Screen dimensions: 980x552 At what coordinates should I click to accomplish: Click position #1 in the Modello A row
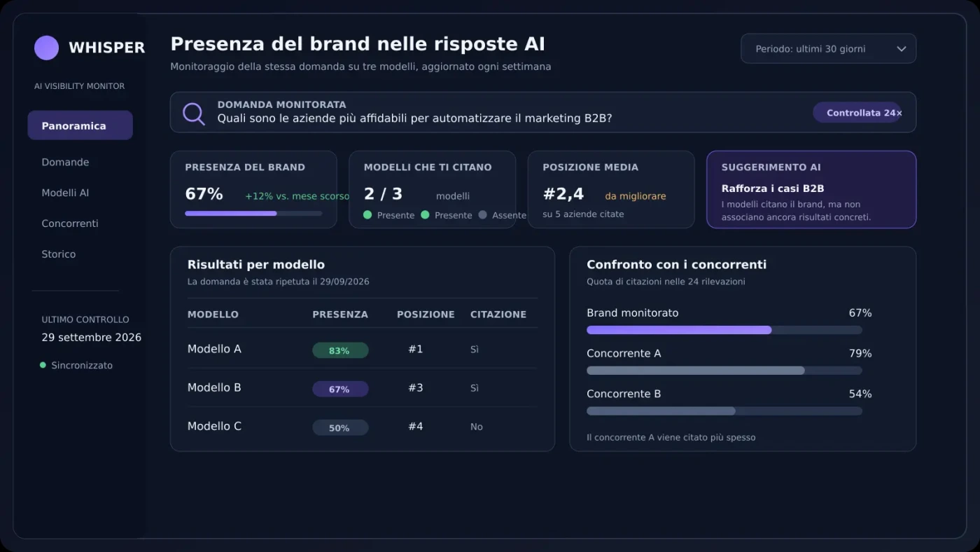tap(416, 349)
